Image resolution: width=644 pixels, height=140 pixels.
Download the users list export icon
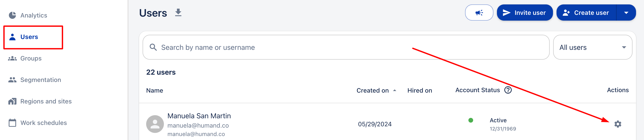pyautogui.click(x=178, y=12)
